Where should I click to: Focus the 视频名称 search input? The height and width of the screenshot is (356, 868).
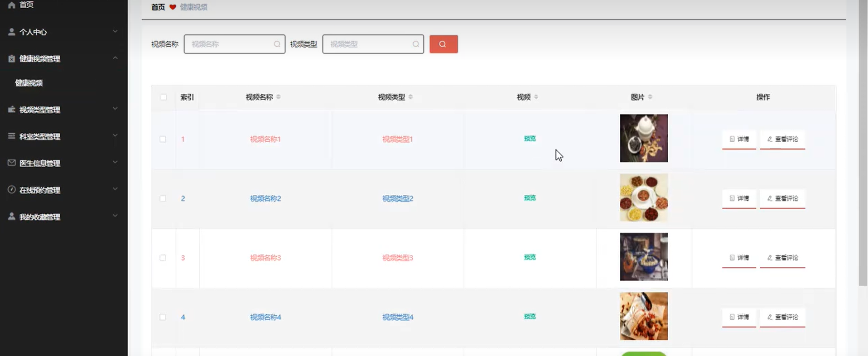[x=234, y=44]
